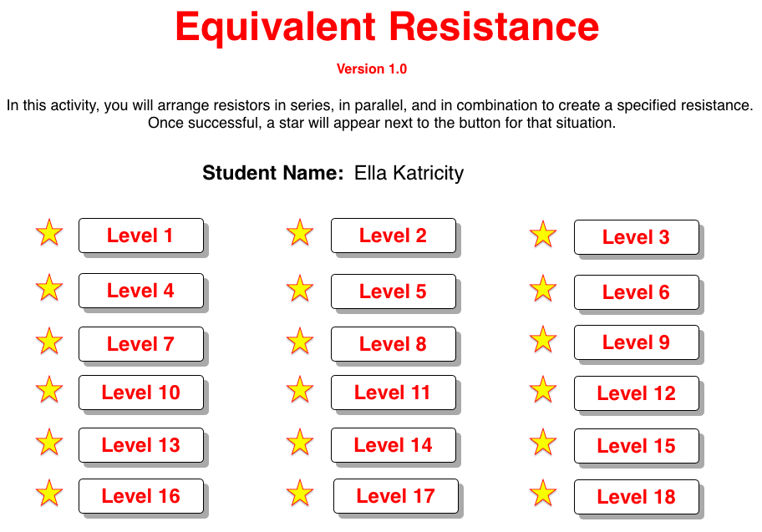This screenshot has width=762, height=532.
Task: Select the star next to Level 9
Action: click(542, 341)
